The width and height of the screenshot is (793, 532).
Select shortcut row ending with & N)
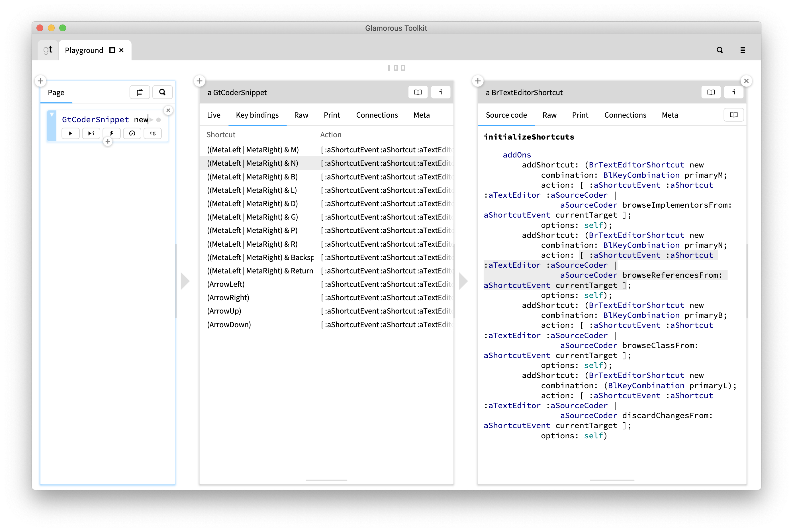click(326, 163)
